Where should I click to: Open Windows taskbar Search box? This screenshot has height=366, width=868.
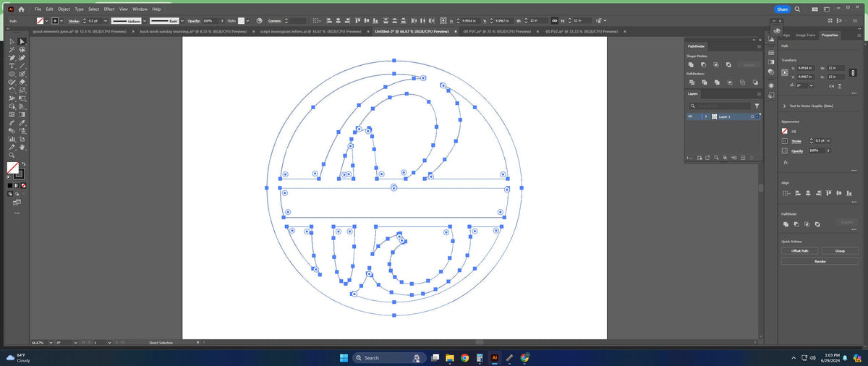coord(388,357)
